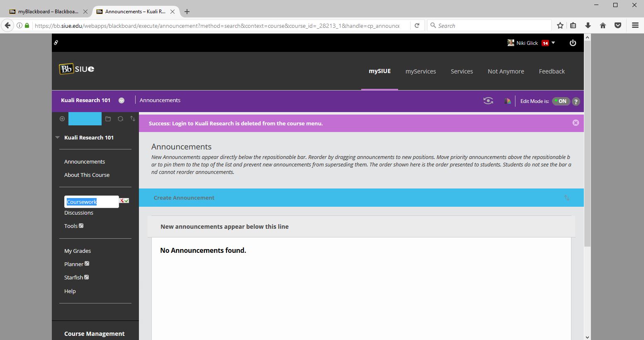Refresh the course menu display
The image size is (644, 340).
point(120,119)
